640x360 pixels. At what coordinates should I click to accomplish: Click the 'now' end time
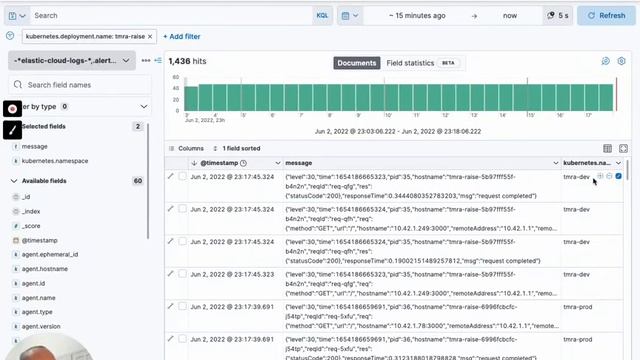pos(510,16)
